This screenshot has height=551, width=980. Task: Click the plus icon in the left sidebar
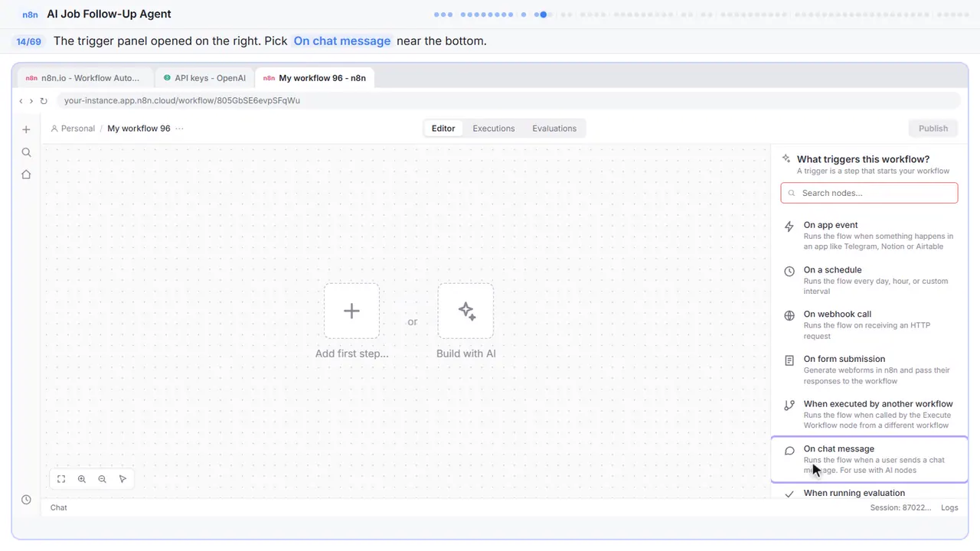26,129
